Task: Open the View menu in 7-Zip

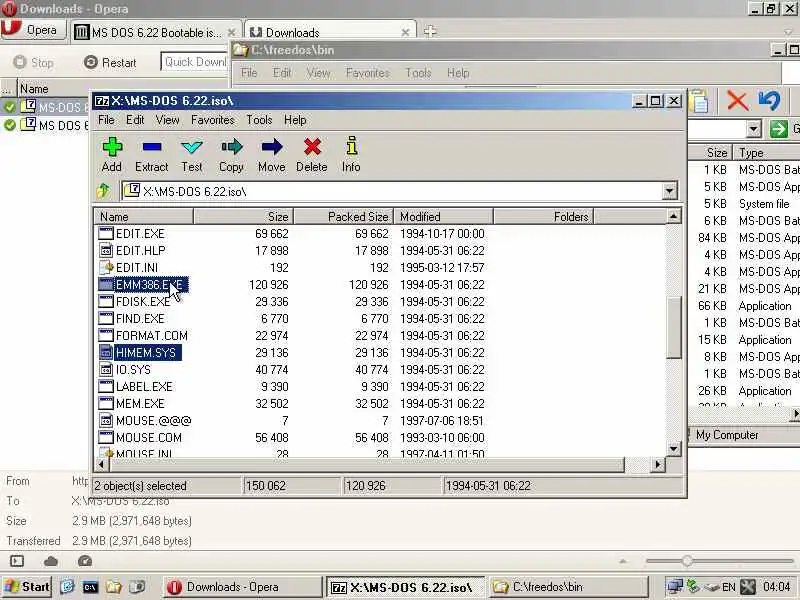Action: (x=167, y=120)
